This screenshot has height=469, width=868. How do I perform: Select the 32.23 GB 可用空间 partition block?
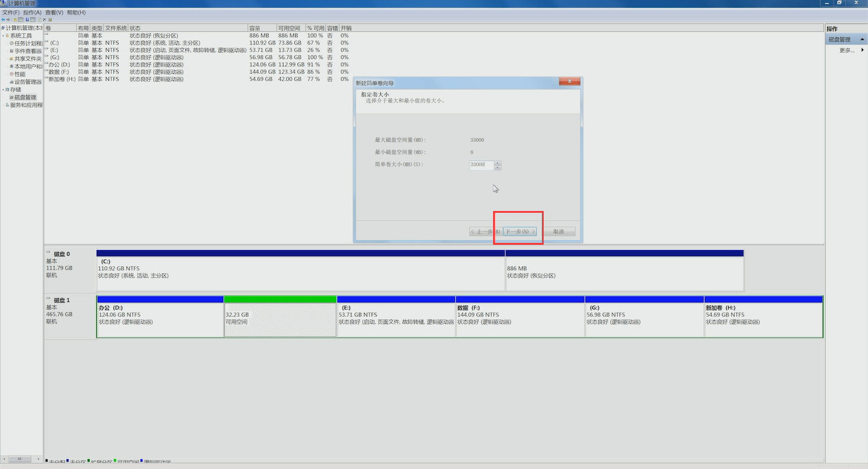click(x=280, y=316)
